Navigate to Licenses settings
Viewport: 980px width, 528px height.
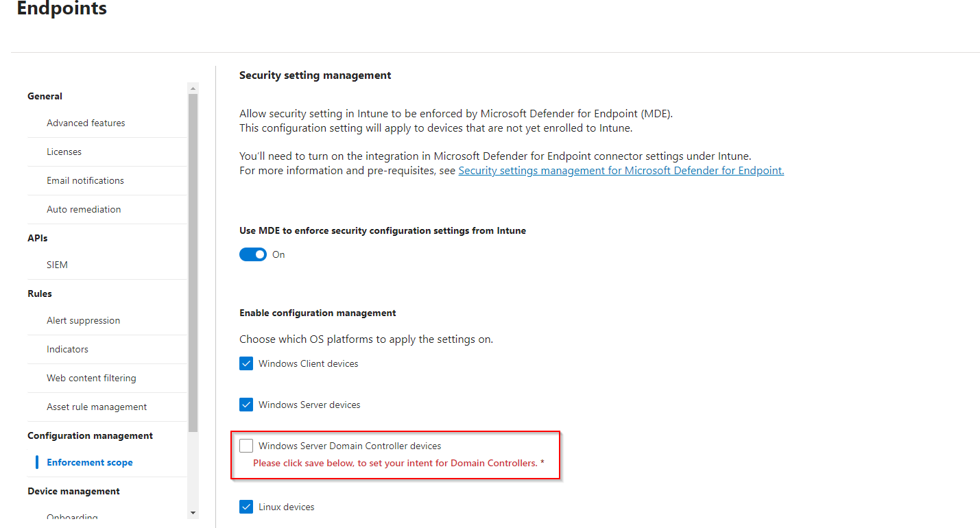click(64, 152)
